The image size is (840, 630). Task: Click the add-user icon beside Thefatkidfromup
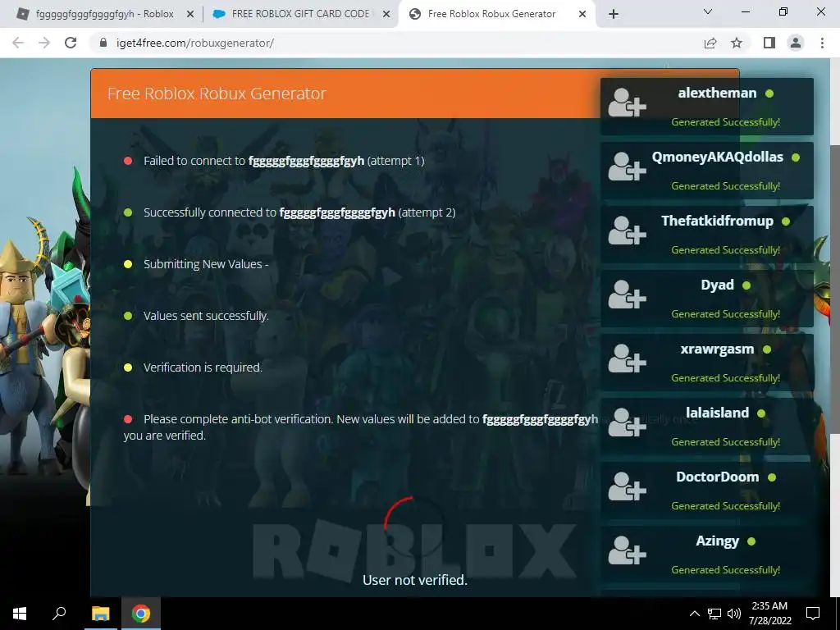(x=627, y=231)
